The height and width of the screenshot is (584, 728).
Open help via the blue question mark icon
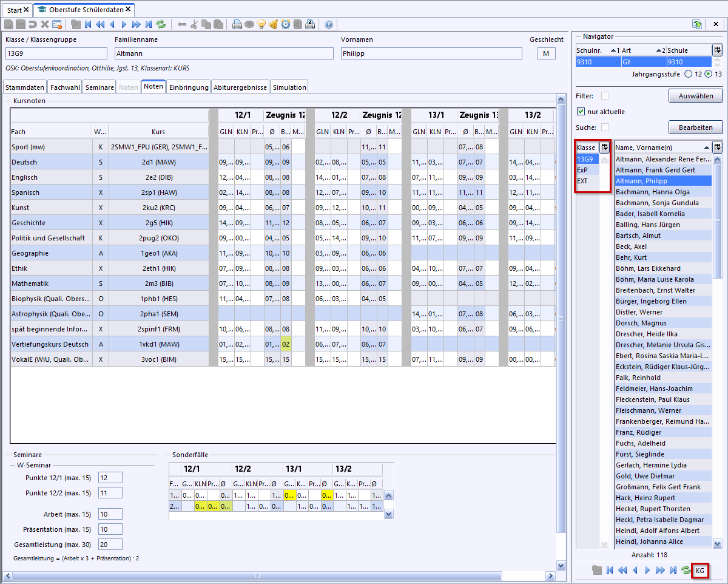pos(329,24)
